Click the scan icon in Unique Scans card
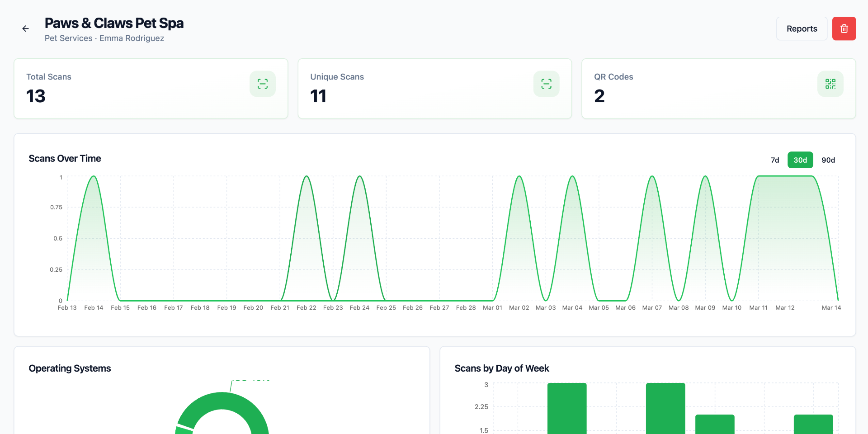Image resolution: width=868 pixels, height=434 pixels. coord(547,84)
